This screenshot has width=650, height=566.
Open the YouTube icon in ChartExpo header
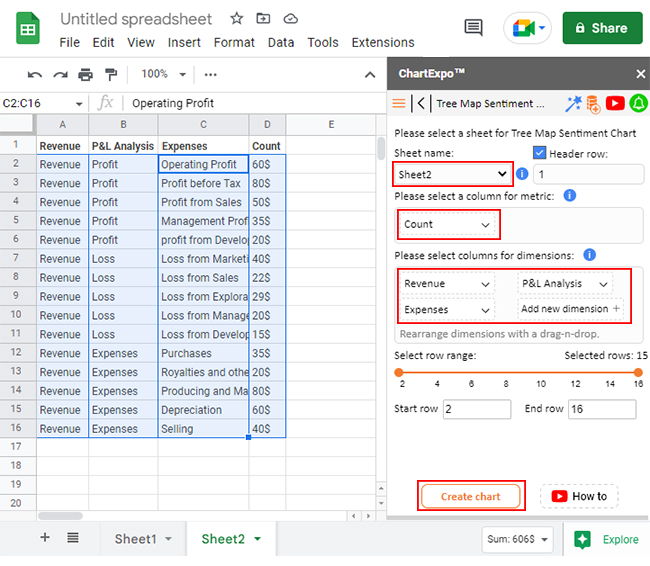tap(615, 103)
